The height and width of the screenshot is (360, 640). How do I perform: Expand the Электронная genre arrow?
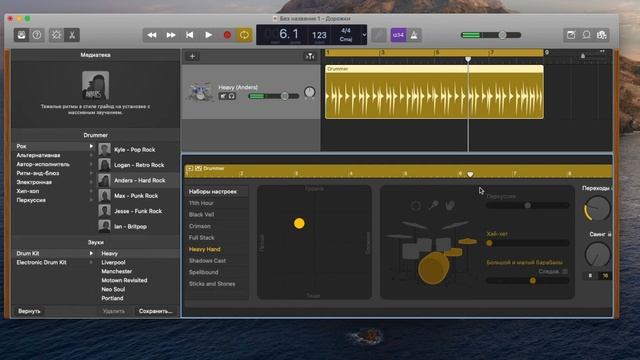(x=91, y=182)
